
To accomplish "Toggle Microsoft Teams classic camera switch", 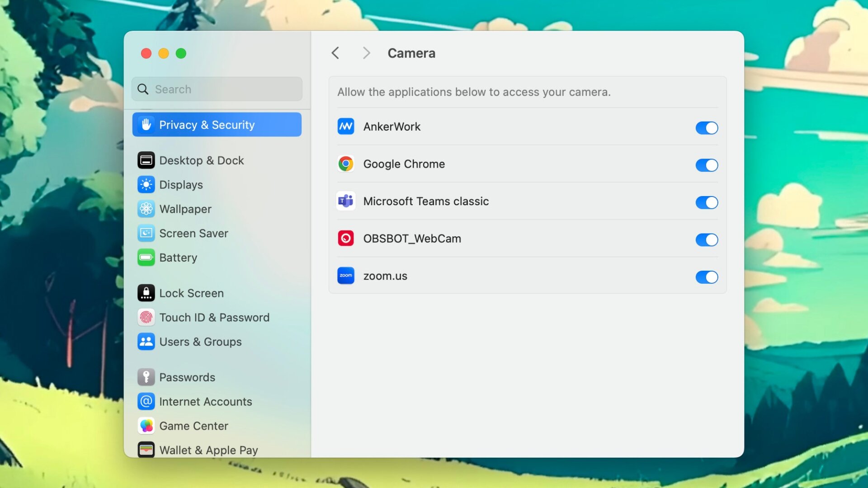I will point(707,202).
